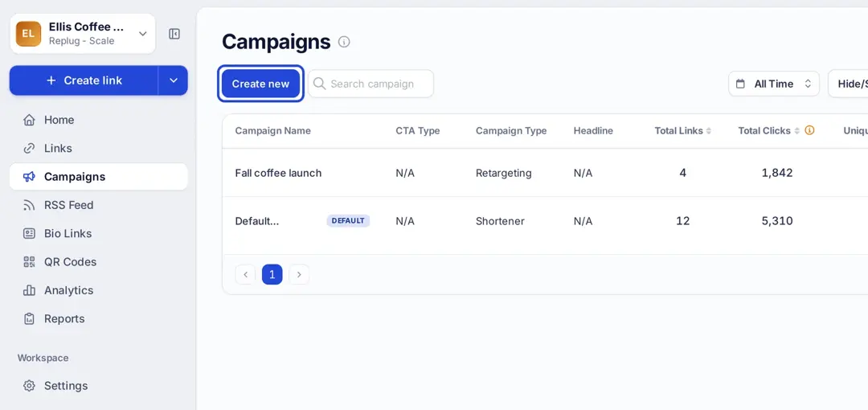Screen dimensions: 868x410
Task: Click Retargeting campaign type cell
Action: pos(504,173)
